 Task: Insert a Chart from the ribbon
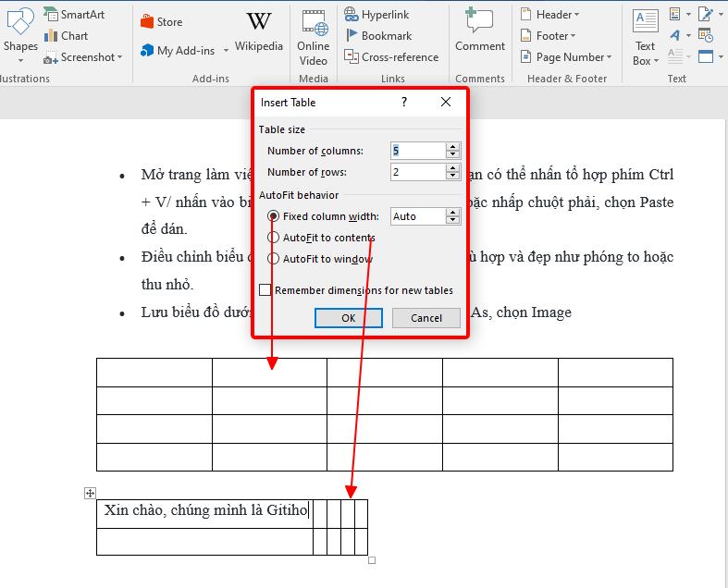point(66,36)
